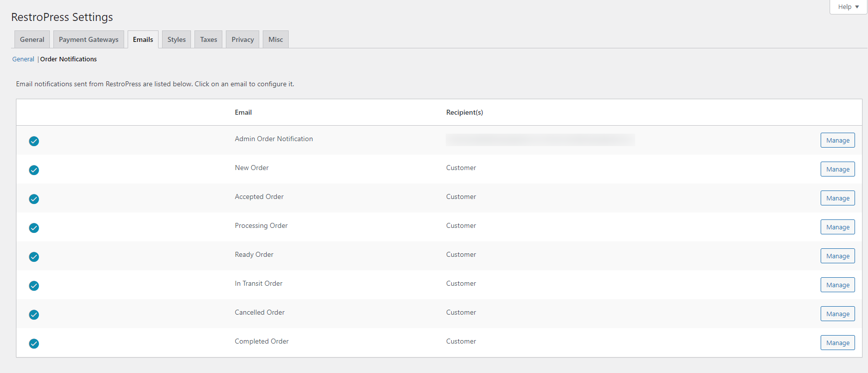Click enabled checkmark icon for Cancelled Order
Screen dimensions: 868x373
[x=34, y=315]
